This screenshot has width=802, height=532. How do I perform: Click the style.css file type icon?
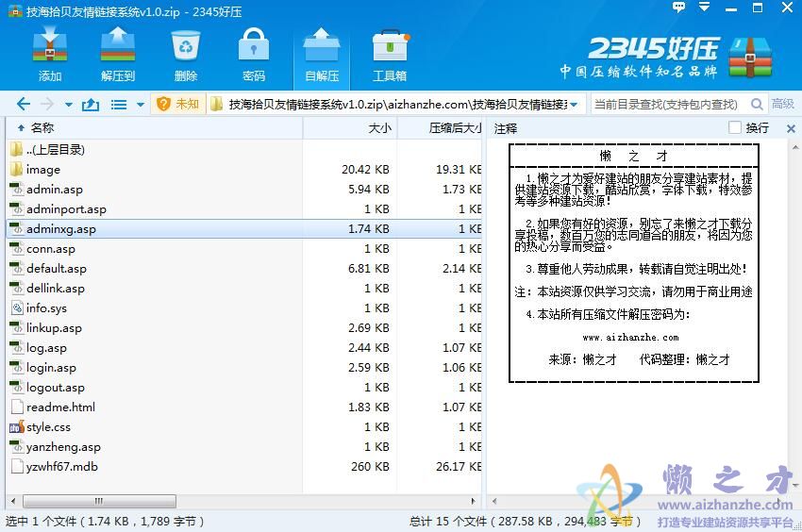click(16, 426)
